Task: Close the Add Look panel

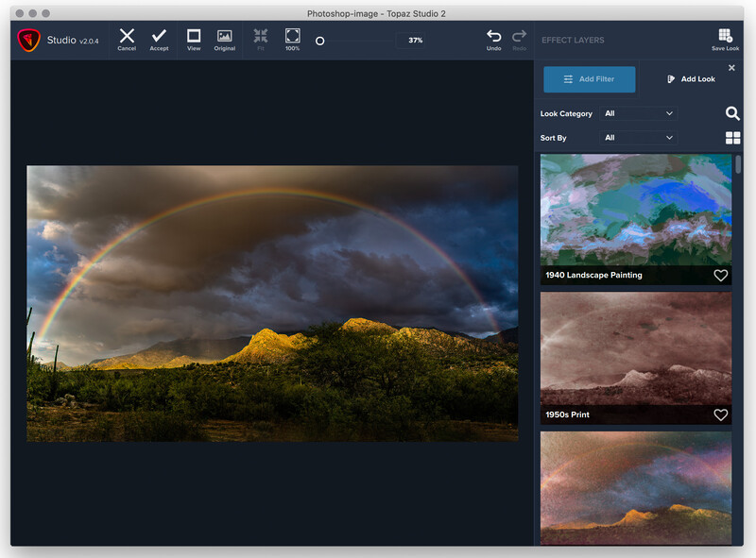Action: (x=731, y=68)
